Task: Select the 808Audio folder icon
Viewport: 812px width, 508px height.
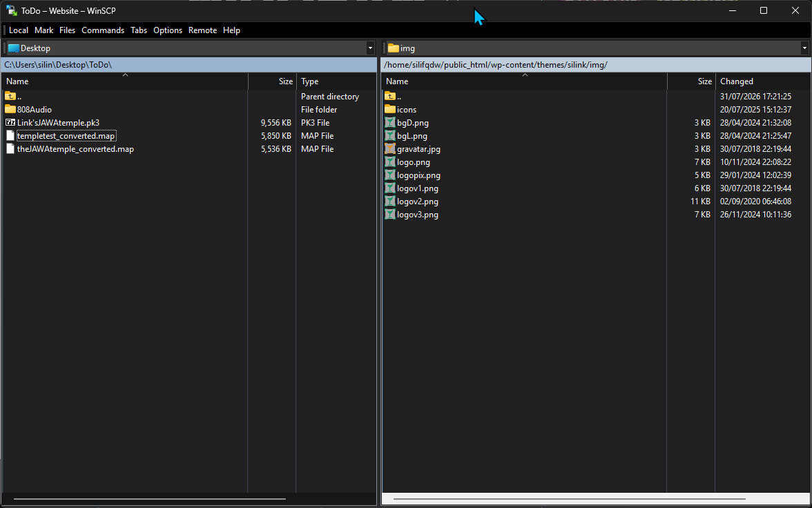Action: [x=10, y=109]
